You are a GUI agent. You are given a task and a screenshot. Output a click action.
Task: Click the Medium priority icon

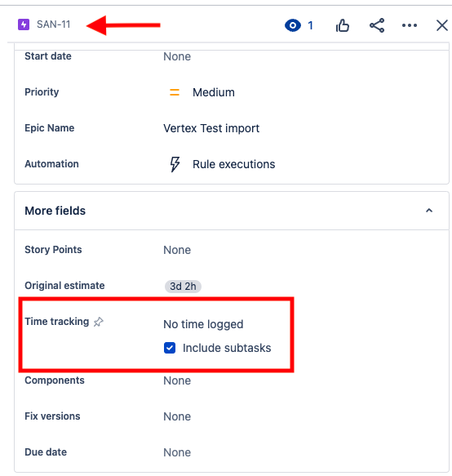tap(175, 92)
